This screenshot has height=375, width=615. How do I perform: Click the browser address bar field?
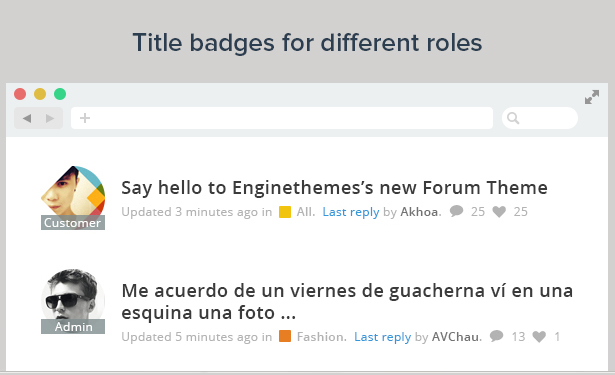282,118
